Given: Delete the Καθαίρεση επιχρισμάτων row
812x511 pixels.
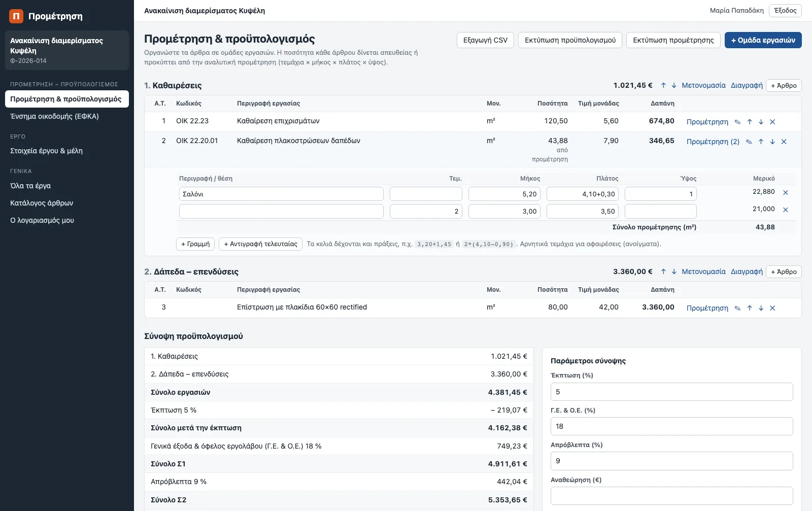Looking at the screenshot, I should (x=772, y=122).
